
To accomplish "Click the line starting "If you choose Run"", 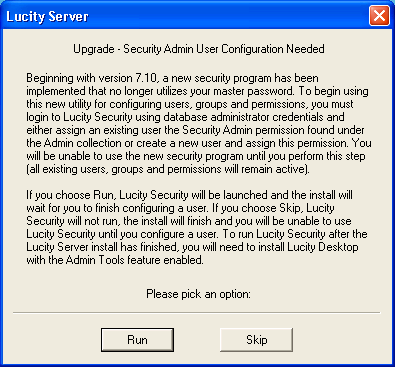I will pyautogui.click(x=189, y=195).
